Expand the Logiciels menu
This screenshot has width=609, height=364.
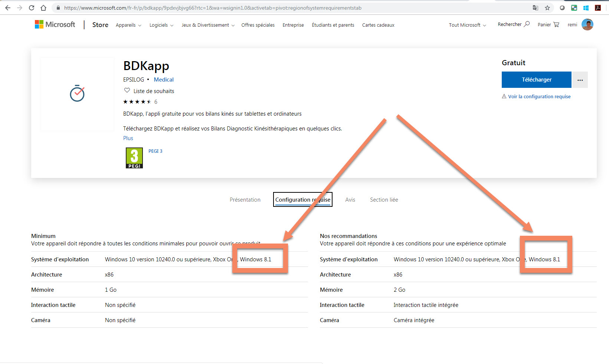point(161,25)
